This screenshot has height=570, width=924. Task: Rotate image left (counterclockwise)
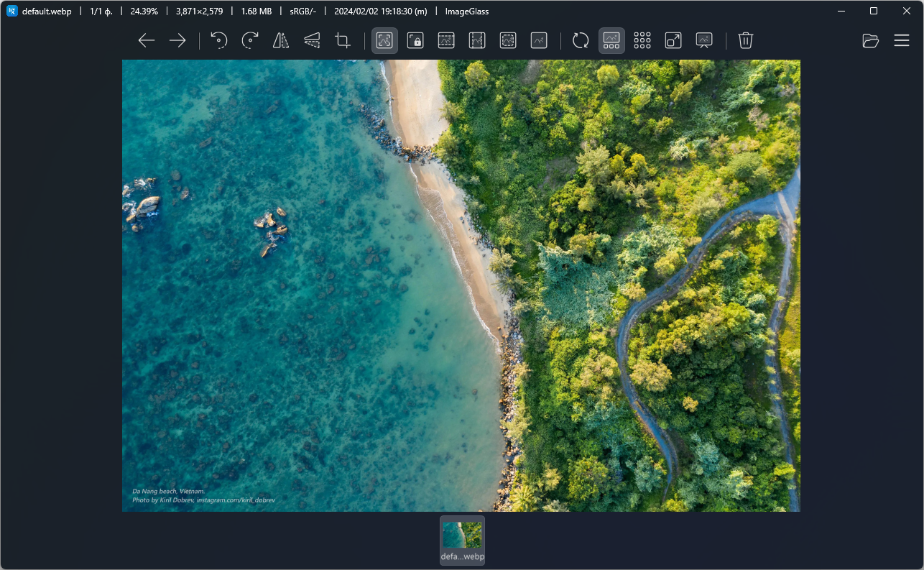click(x=219, y=41)
